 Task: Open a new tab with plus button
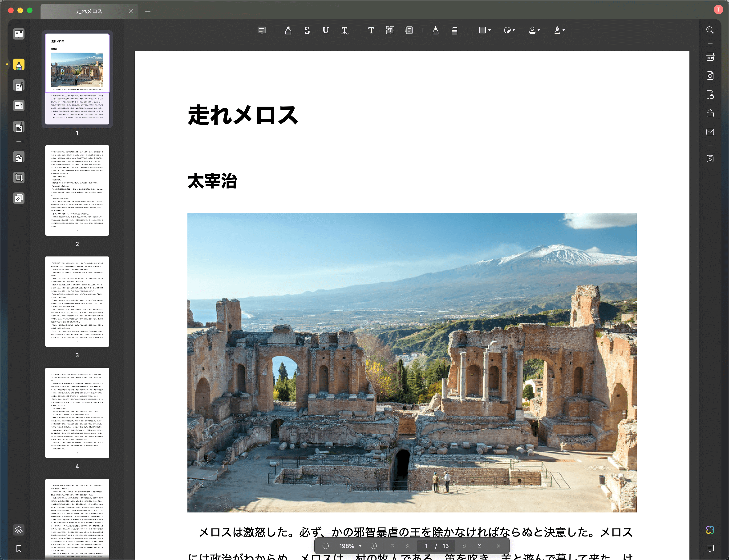[x=148, y=11]
